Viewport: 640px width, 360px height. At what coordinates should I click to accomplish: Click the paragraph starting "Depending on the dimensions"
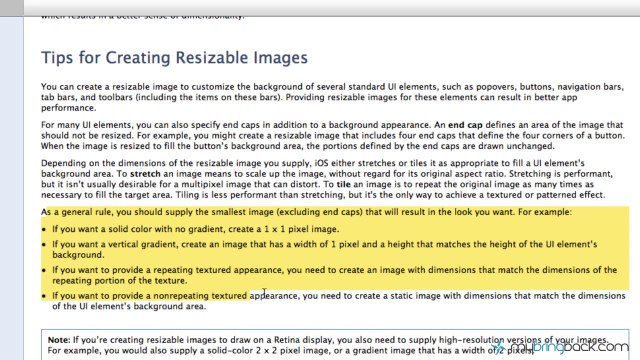327,179
